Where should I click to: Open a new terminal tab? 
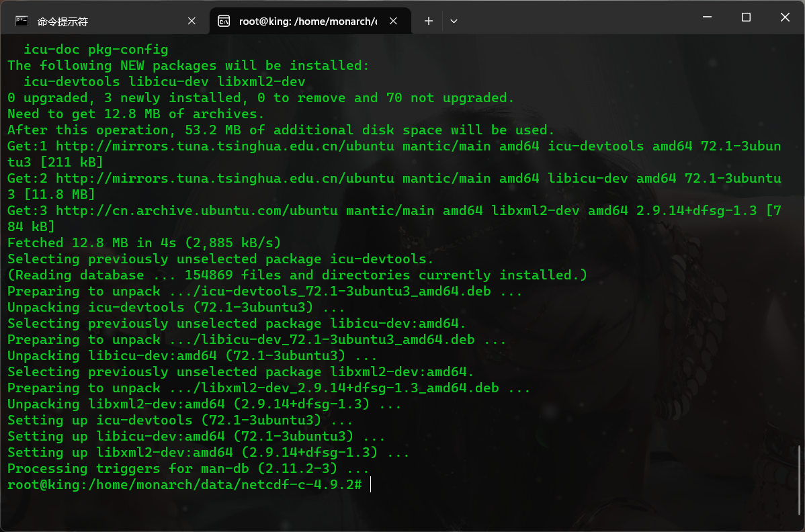(429, 21)
